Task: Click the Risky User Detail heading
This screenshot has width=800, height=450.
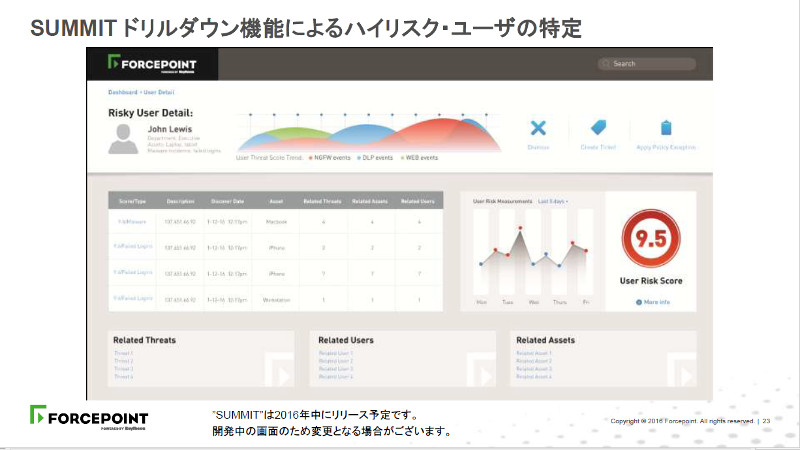Action: (x=151, y=113)
